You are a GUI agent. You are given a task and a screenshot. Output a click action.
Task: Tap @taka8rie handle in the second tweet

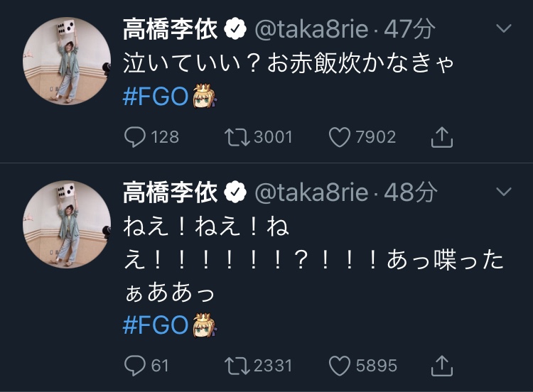(x=311, y=192)
